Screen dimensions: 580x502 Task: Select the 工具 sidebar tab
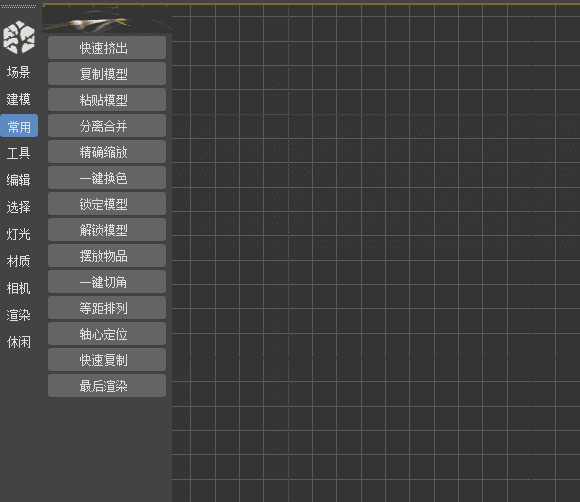tap(18, 153)
